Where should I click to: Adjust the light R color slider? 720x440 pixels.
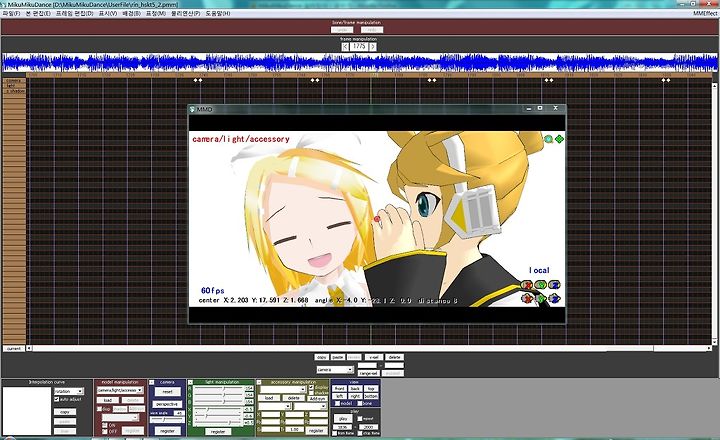click(218, 388)
